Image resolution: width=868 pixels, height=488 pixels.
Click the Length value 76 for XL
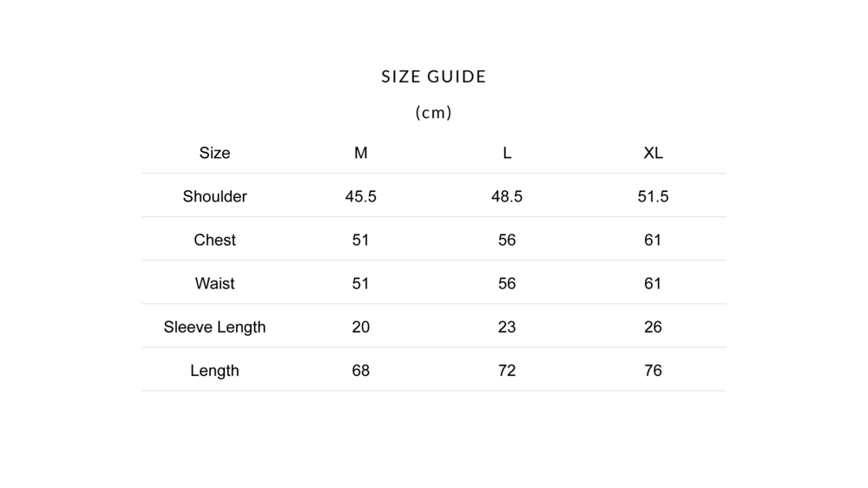[653, 370]
